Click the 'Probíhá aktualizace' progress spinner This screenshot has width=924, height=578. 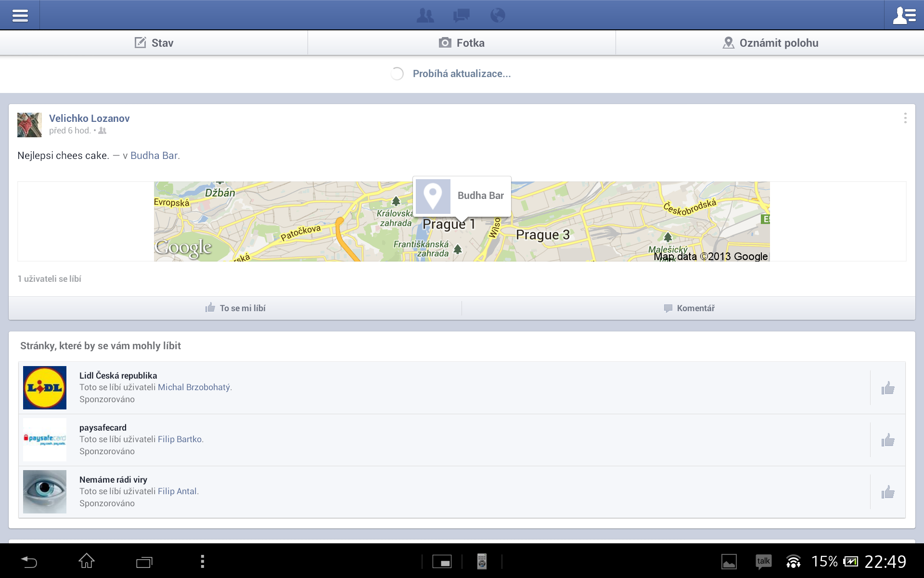pyautogui.click(x=397, y=73)
